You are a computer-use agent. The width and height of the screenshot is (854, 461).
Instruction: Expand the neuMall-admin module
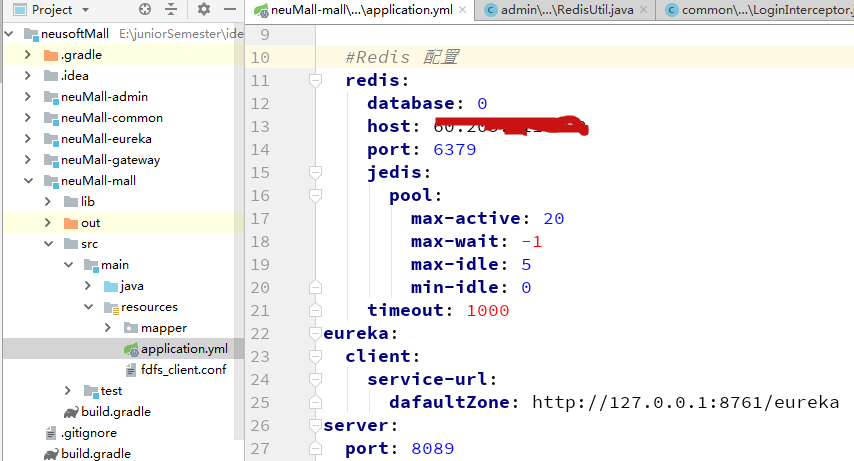28,96
